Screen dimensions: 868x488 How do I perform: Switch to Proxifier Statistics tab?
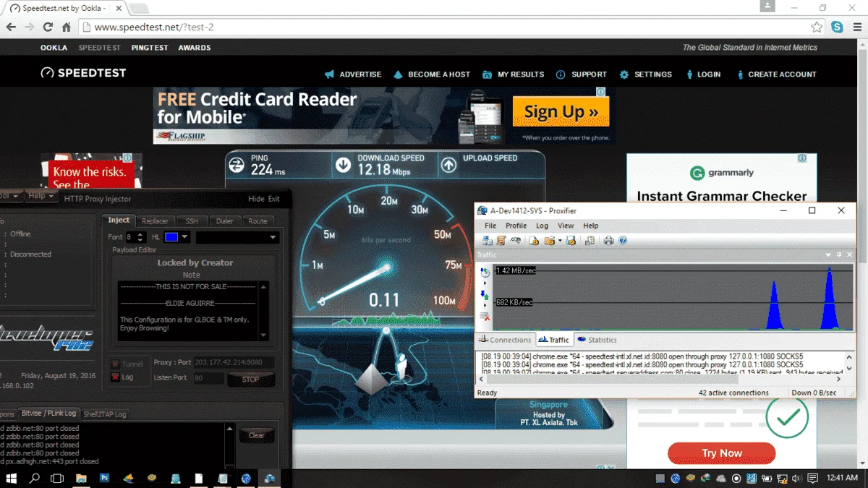click(x=597, y=340)
